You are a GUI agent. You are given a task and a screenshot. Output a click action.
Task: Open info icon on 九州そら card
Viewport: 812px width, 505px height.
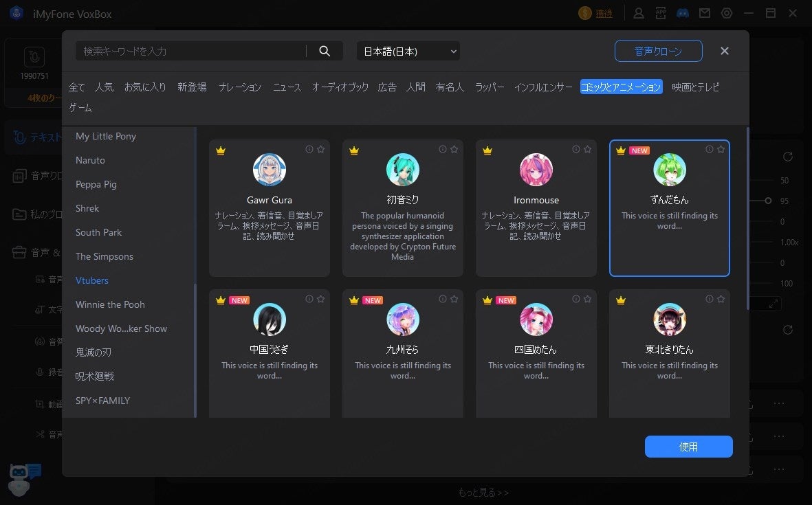point(443,299)
